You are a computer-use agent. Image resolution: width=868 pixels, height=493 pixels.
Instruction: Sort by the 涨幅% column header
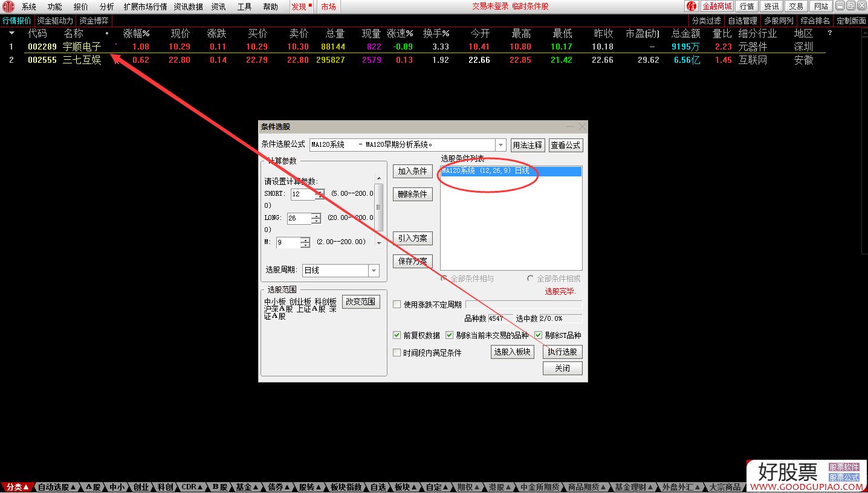(x=136, y=33)
